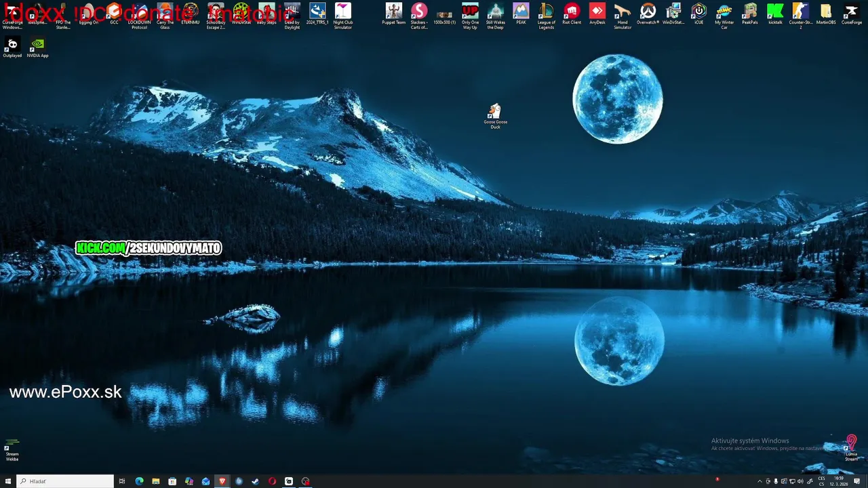Select the PEAK game icon
Screen dimensions: 868x488
(521, 14)
